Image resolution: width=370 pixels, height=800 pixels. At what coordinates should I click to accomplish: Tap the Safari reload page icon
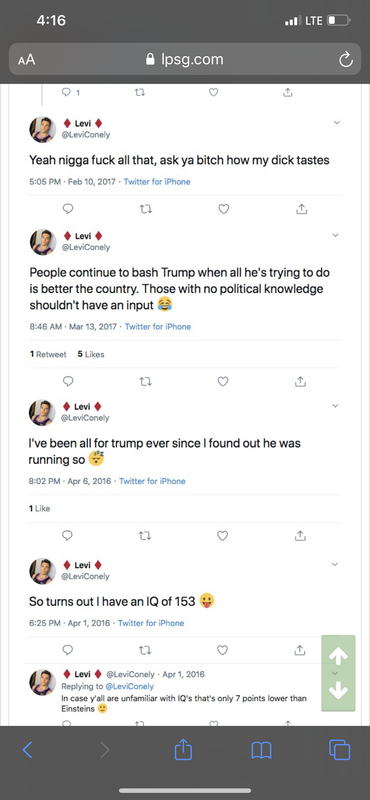click(x=346, y=60)
